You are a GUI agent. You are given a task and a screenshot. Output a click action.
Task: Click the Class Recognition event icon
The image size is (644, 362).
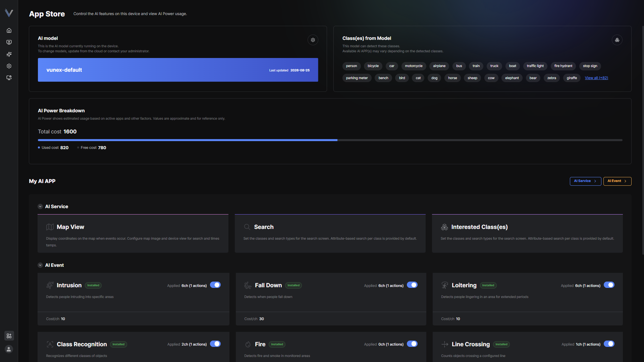[50, 344]
